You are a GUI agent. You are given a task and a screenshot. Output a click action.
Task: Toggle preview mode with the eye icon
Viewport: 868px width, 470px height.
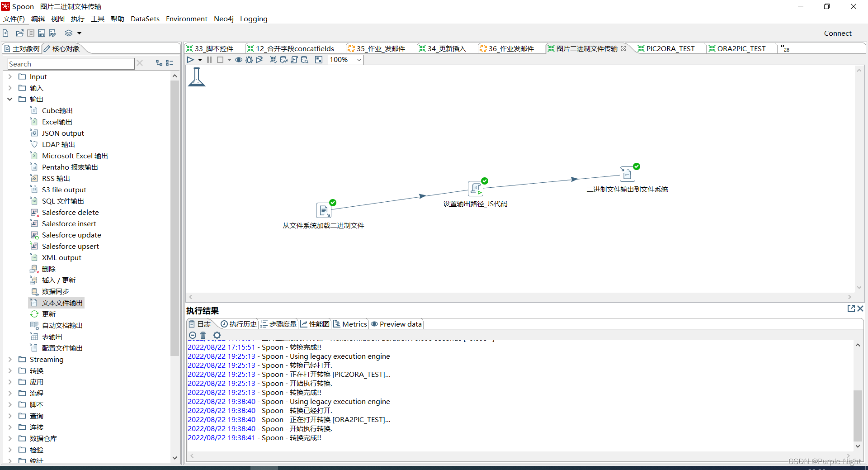click(239, 59)
